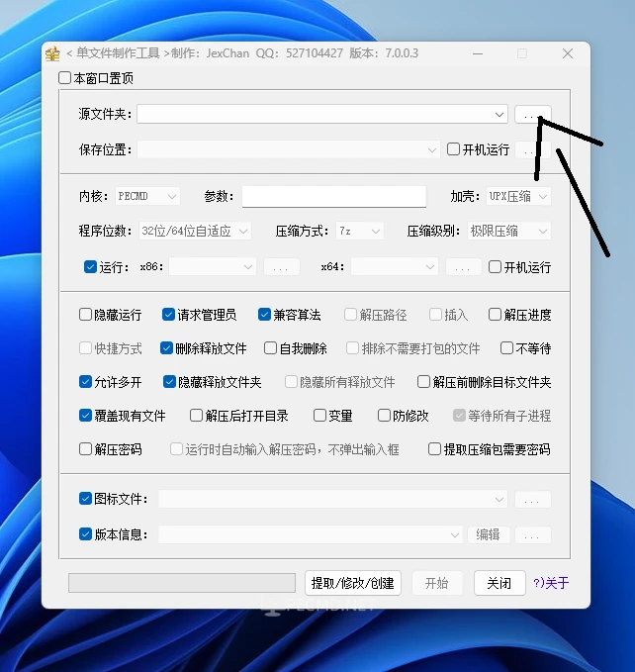Close the window with the X icon
635x672 pixels.
click(568, 53)
